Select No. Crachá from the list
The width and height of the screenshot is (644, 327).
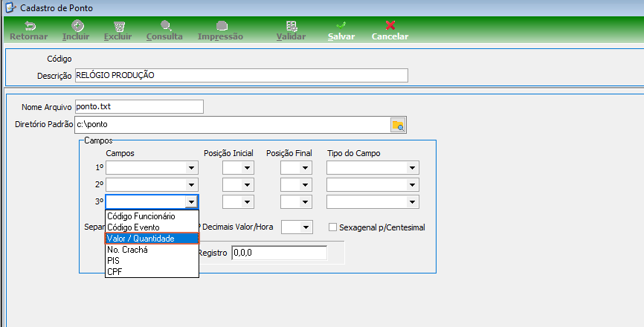pyautogui.click(x=152, y=250)
